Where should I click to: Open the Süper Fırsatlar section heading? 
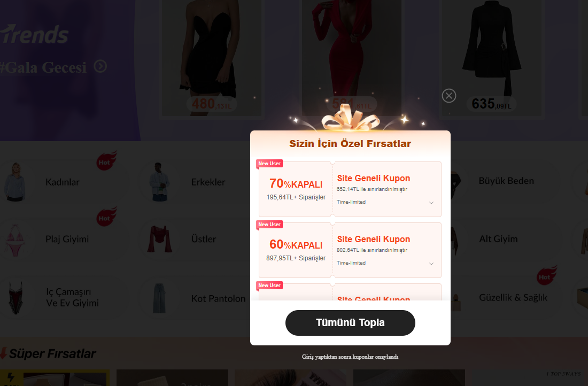coord(52,353)
